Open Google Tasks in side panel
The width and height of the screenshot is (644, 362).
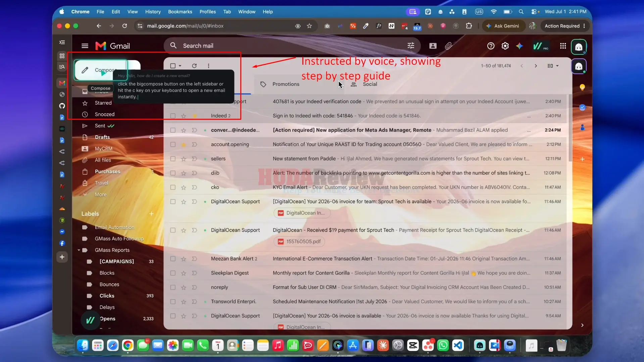(x=582, y=107)
